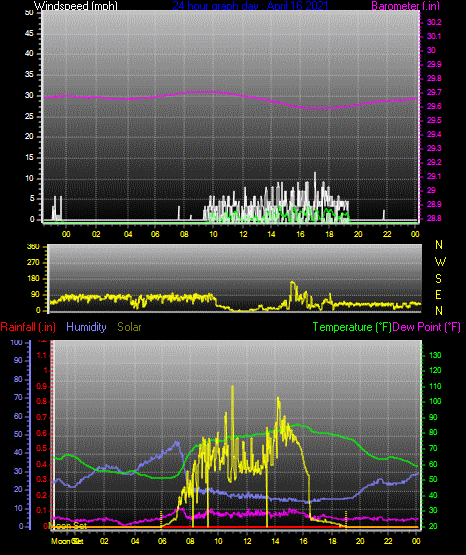The image size is (466, 555).
Task: Click the 'E' compass direction label
Action: pyautogui.click(x=438, y=294)
